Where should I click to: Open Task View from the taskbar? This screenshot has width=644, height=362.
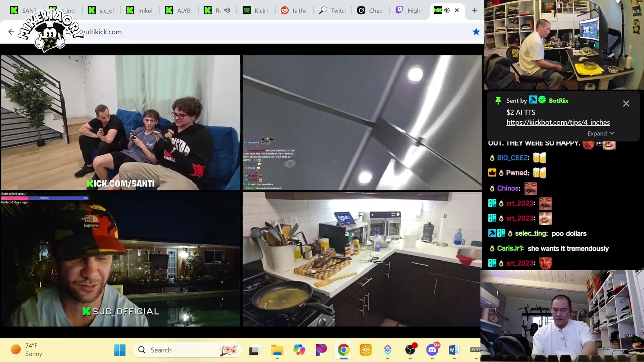coord(254,350)
